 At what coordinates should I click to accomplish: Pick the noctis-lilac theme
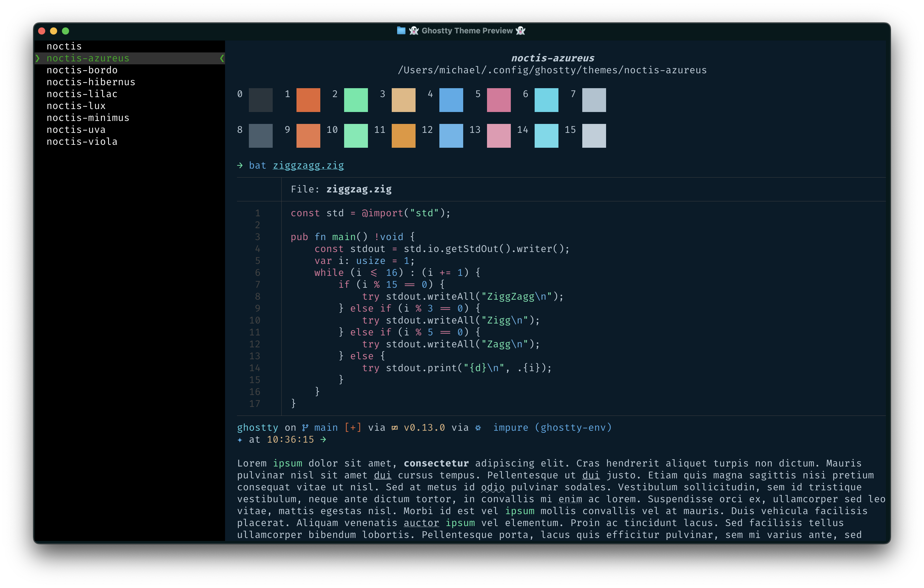click(x=82, y=94)
